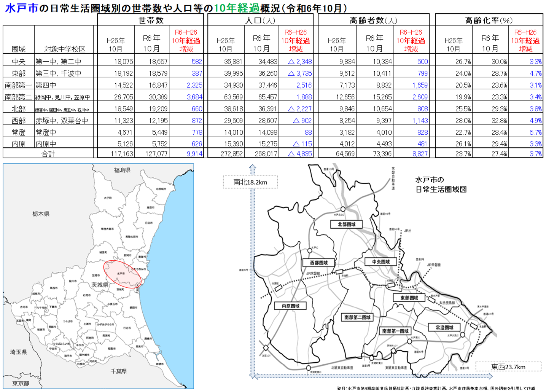Click the 常澄圏域 zone label
The height and width of the screenshot is (392, 546).
pyautogui.click(x=444, y=327)
